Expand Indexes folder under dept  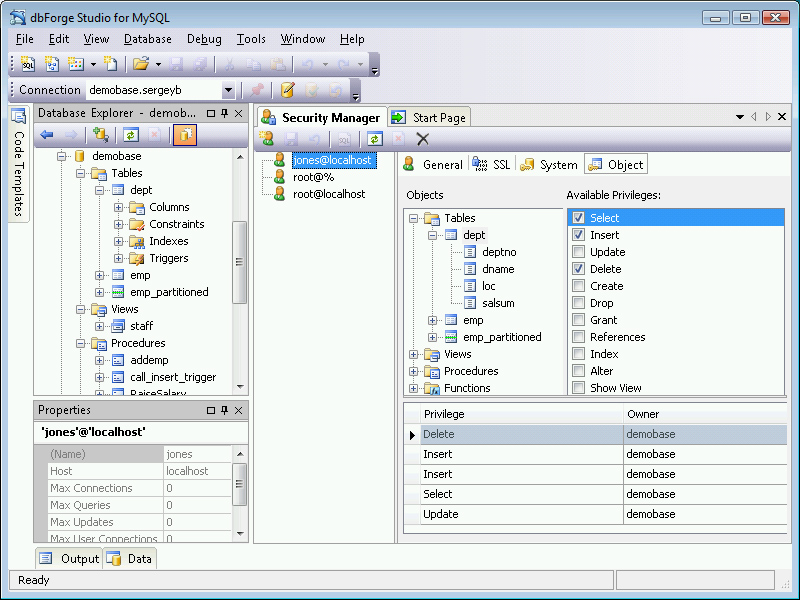point(118,241)
